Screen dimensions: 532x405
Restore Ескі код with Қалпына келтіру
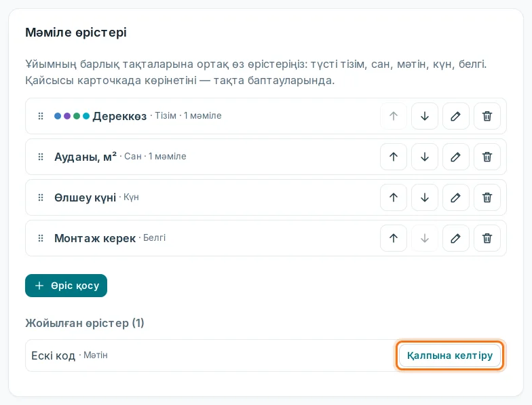[x=450, y=355]
